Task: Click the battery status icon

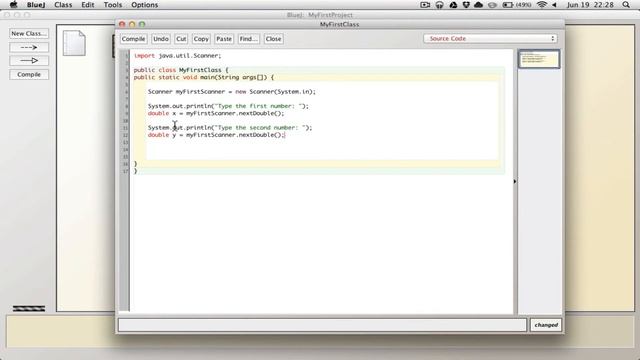Action: point(508,5)
